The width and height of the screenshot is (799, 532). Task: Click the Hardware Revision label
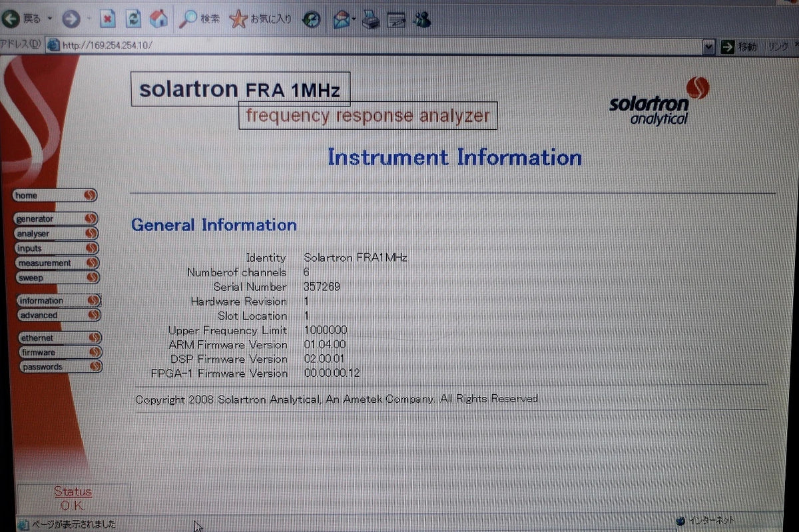(238, 302)
